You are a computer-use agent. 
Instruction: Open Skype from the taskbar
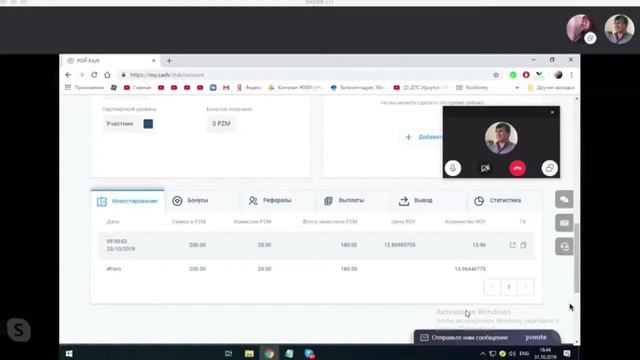(x=309, y=353)
